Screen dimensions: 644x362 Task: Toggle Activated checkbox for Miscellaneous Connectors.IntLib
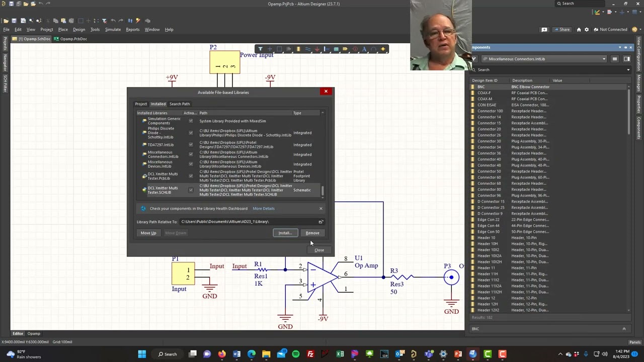click(x=191, y=154)
